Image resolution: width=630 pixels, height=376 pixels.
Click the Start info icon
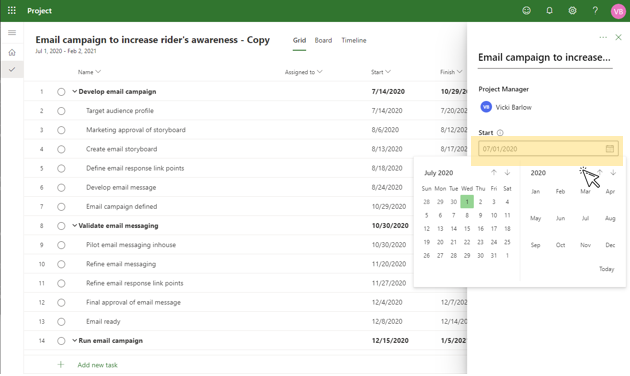point(500,133)
